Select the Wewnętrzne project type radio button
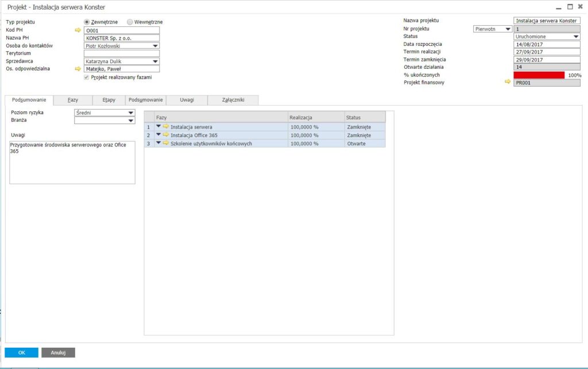The height and width of the screenshot is (369, 588). click(x=130, y=22)
